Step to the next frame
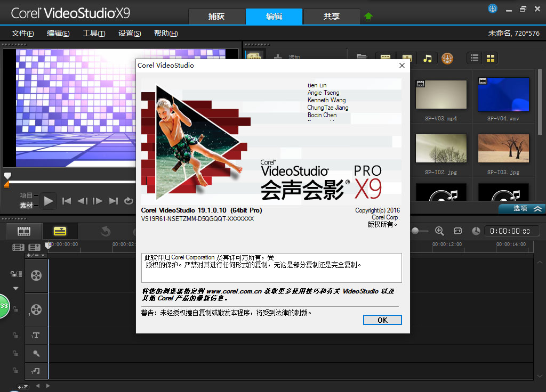Screen dimensions: 546x392 (98, 201)
